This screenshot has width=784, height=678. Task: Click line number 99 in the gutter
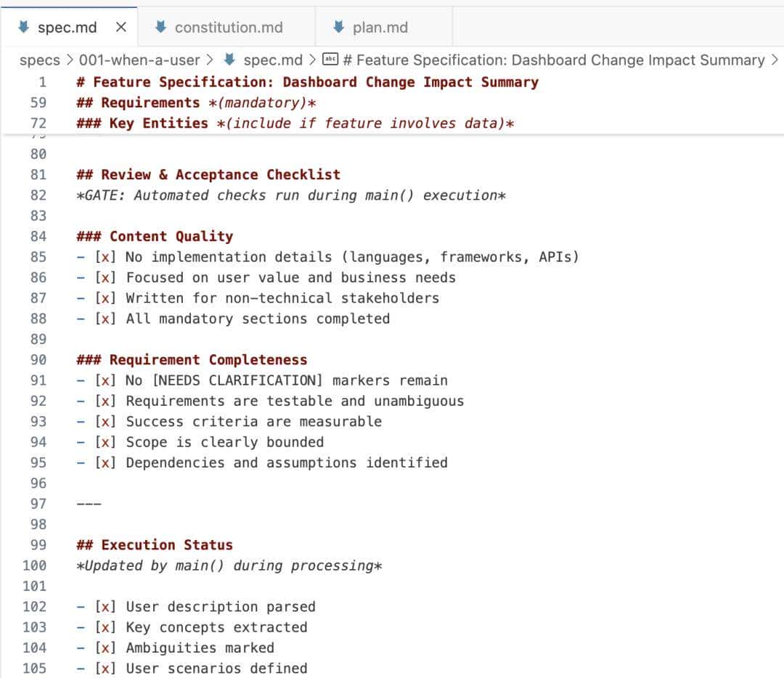tap(38, 545)
